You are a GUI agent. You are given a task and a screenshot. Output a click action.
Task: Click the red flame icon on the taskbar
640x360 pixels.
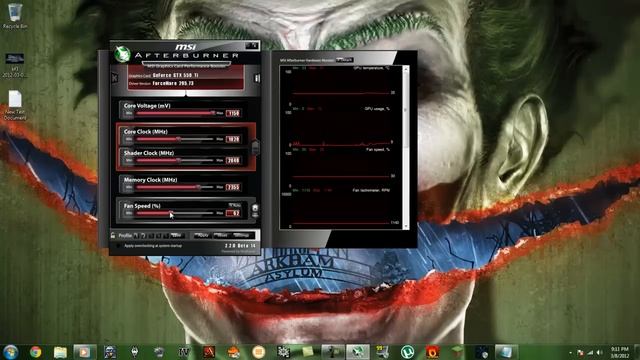click(432, 352)
